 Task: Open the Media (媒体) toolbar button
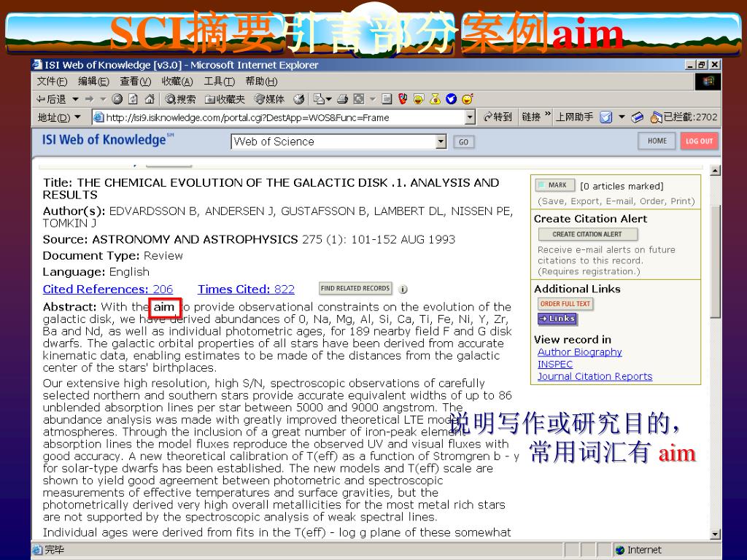point(269,99)
